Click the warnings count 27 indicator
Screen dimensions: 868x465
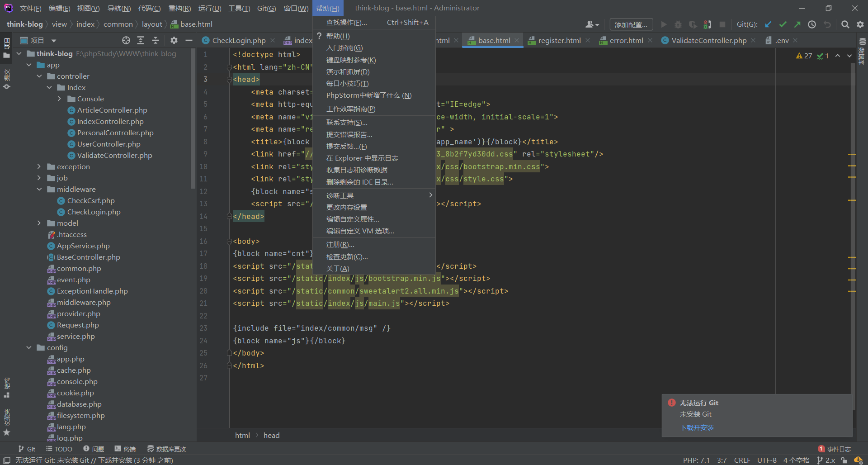[804, 56]
